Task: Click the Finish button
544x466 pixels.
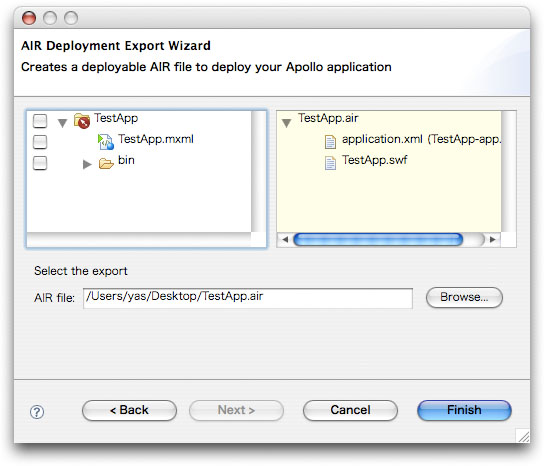Action: [x=464, y=410]
